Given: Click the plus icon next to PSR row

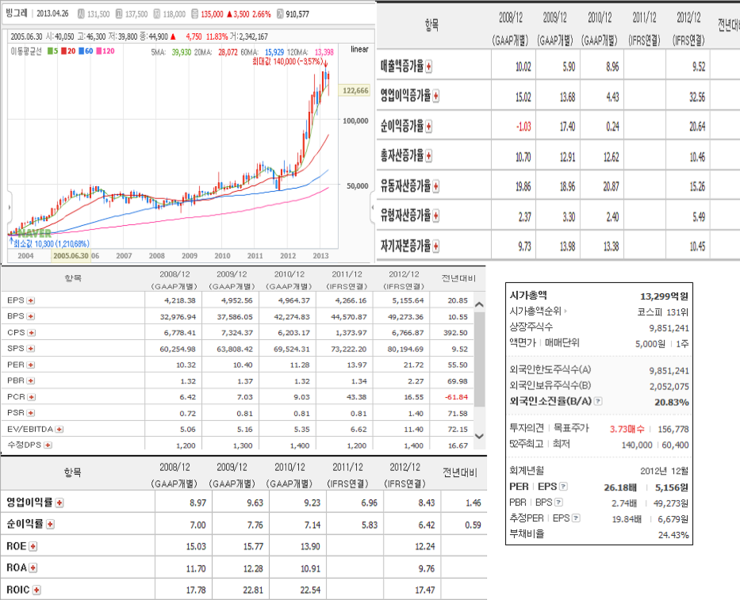Looking at the screenshot, I should [31, 413].
